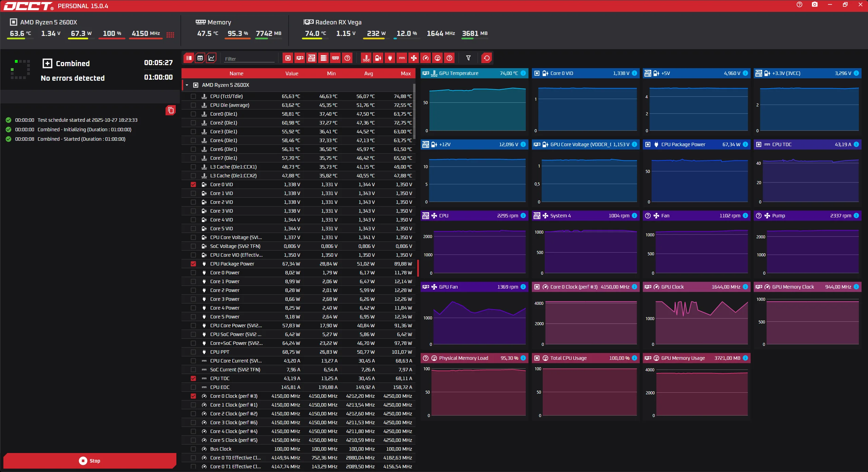
Task: Switch to graph-only view mode
Action: (211, 58)
